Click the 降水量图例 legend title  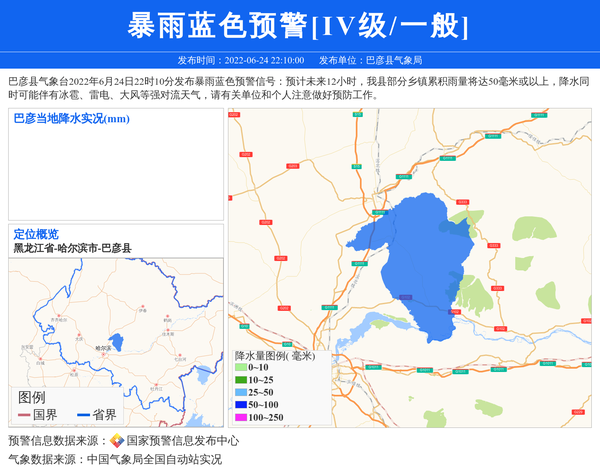click(x=275, y=355)
